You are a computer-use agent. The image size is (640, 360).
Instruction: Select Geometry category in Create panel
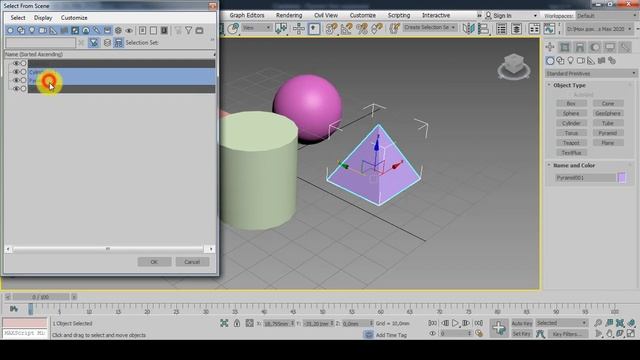(x=550, y=61)
